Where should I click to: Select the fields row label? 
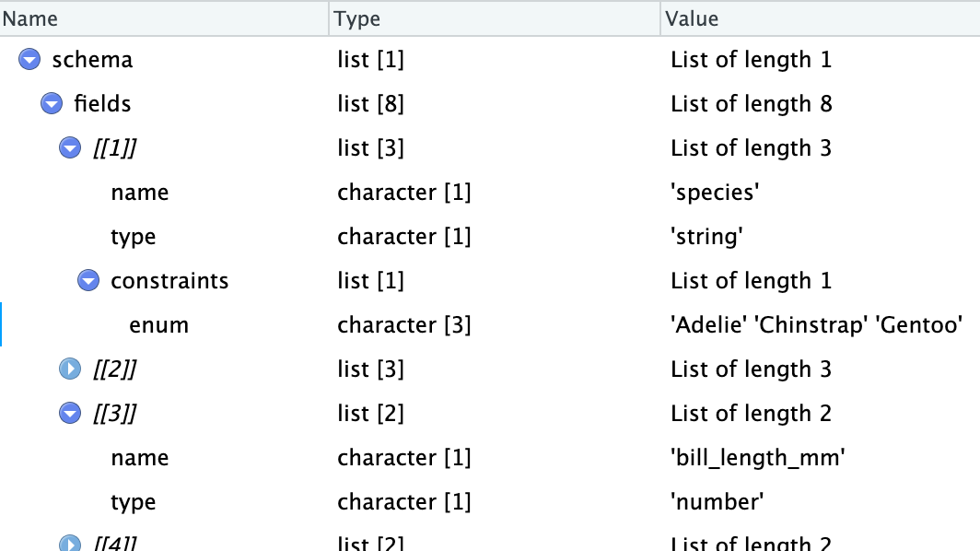click(102, 104)
